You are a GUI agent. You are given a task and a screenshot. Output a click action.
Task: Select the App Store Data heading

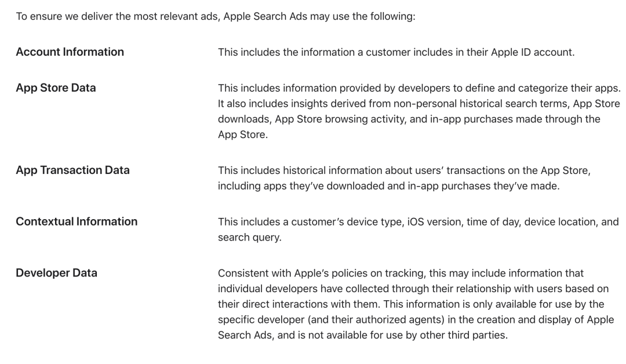coord(56,88)
